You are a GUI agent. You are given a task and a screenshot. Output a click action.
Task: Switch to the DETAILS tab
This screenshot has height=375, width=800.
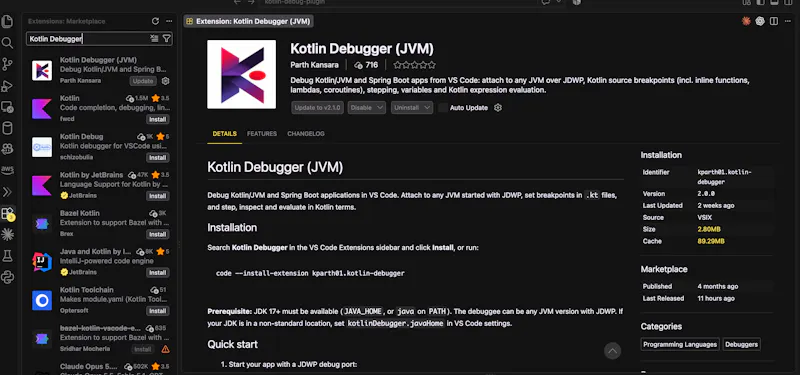[x=224, y=134]
